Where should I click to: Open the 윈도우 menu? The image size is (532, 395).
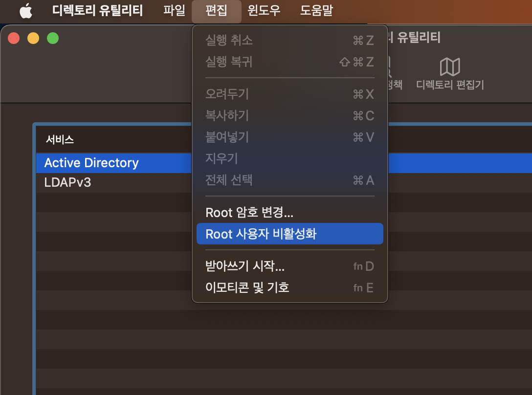[x=264, y=11]
